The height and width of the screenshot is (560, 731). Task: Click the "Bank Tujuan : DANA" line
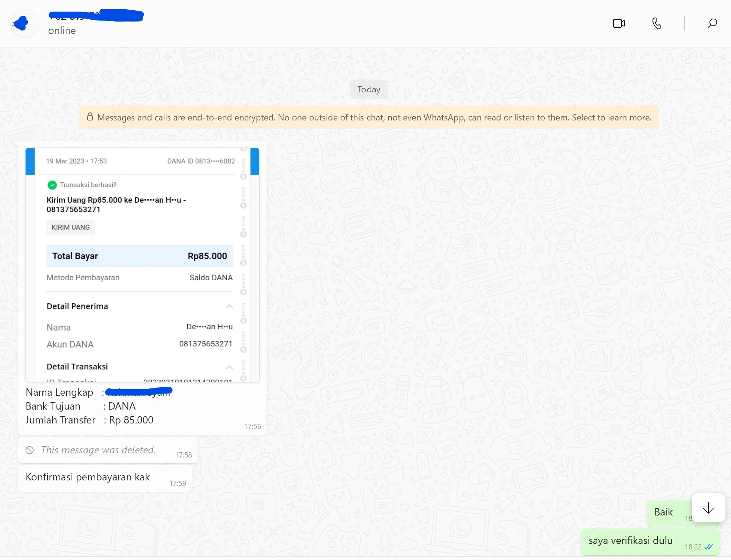[81, 406]
